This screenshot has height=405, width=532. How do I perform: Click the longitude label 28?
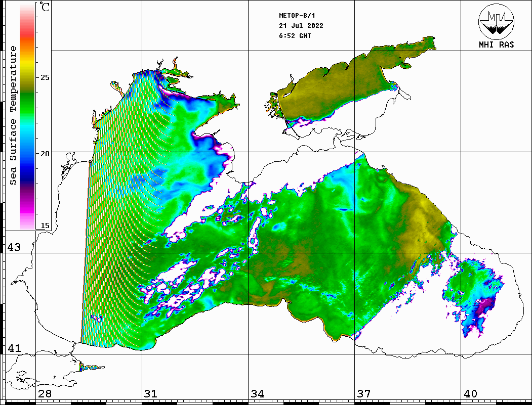[x=45, y=394]
